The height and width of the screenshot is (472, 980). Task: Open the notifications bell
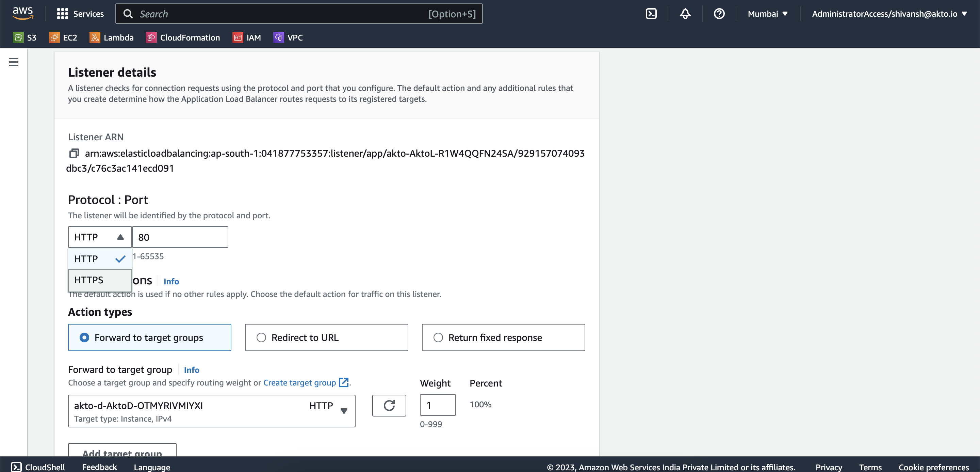pos(685,13)
